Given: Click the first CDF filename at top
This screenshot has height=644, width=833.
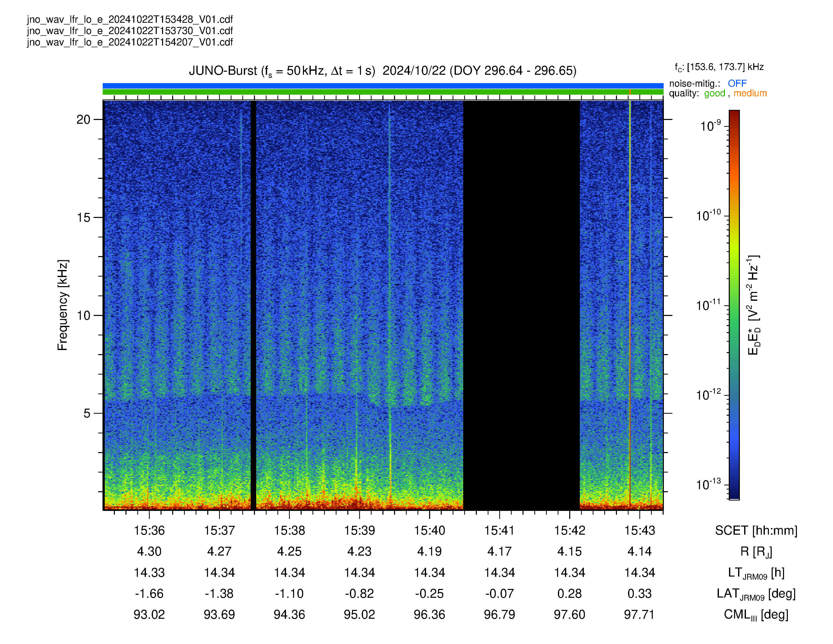Looking at the screenshot, I should pos(130,19).
